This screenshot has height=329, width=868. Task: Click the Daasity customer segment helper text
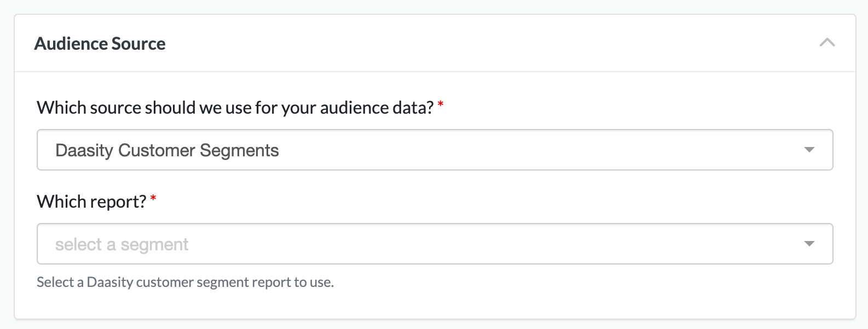[185, 282]
